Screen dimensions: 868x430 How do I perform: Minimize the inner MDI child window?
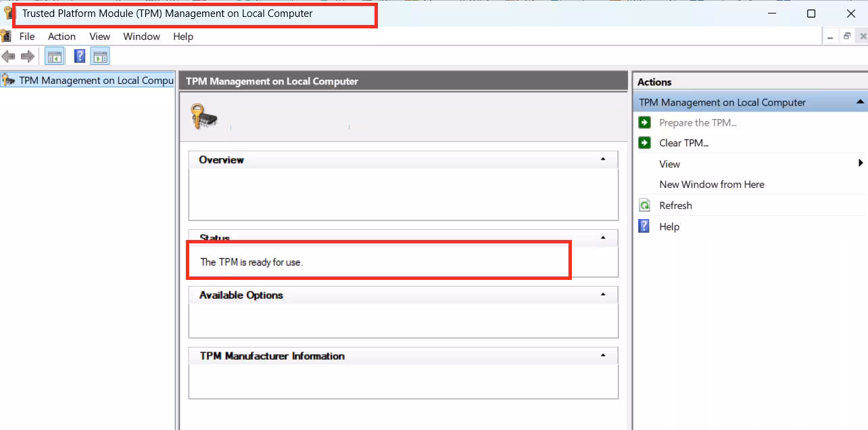click(831, 37)
